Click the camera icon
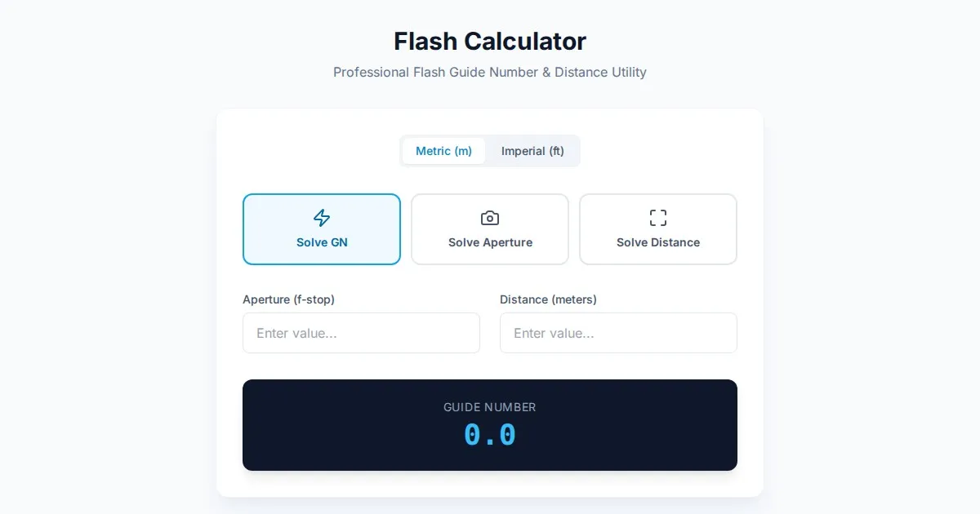 pyautogui.click(x=490, y=218)
